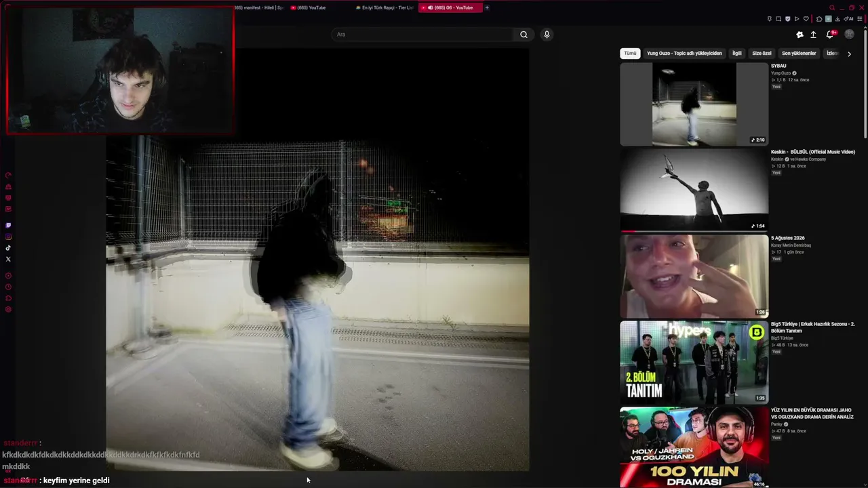The image size is (868, 488).
Task: Select Yung Ouzo - Topic adlı yükleyiciden chip
Action: click(x=684, y=53)
